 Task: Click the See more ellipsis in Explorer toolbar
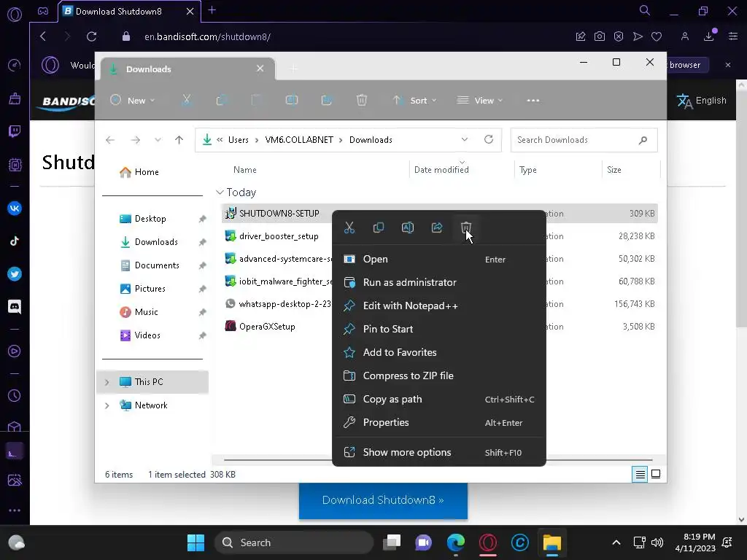tap(533, 101)
